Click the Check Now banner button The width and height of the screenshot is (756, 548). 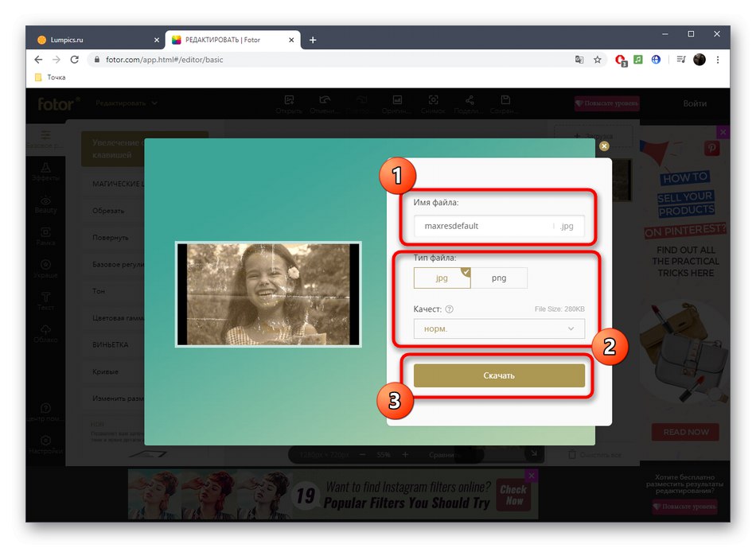[513, 496]
